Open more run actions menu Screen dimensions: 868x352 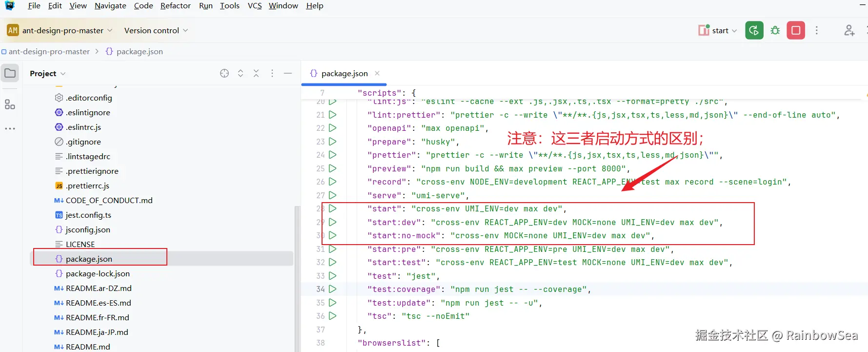coord(817,30)
